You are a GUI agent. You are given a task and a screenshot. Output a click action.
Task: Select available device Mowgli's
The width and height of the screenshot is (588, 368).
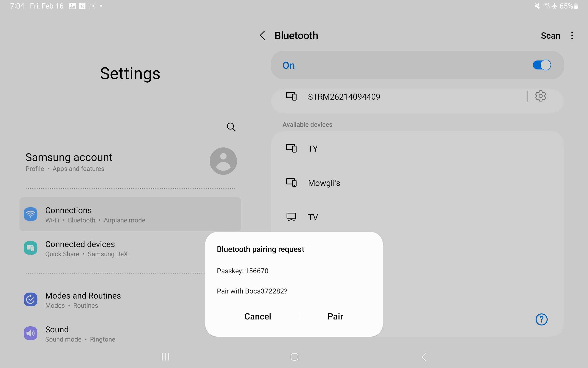(x=417, y=183)
